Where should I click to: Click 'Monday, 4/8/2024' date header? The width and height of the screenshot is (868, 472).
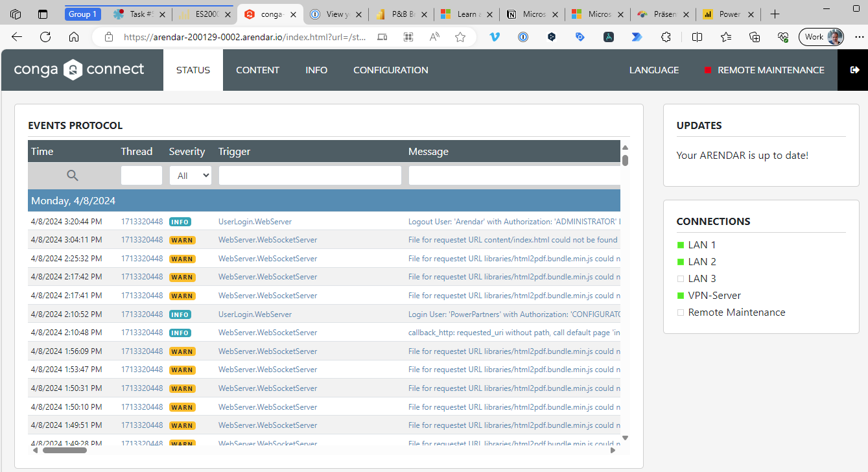73,200
